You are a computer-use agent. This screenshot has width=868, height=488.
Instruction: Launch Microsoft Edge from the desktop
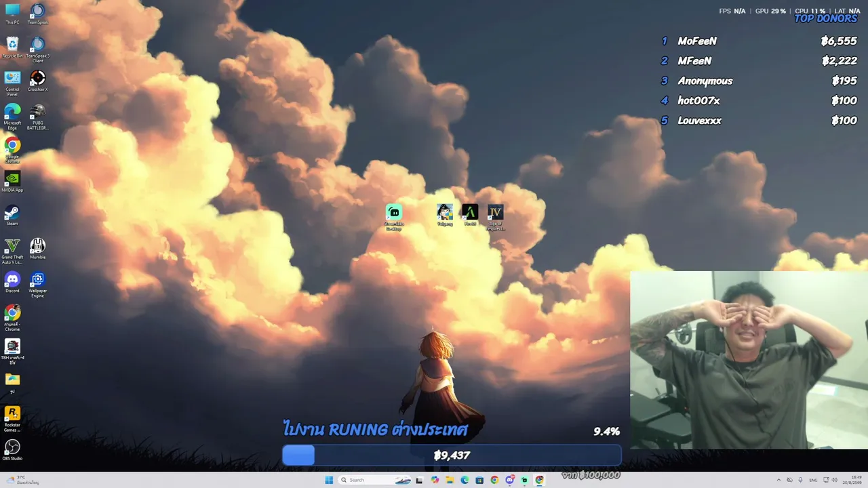point(12,116)
